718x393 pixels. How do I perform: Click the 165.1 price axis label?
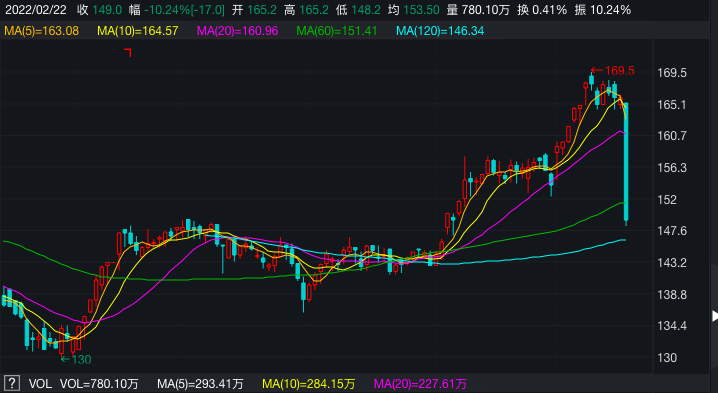click(x=672, y=105)
